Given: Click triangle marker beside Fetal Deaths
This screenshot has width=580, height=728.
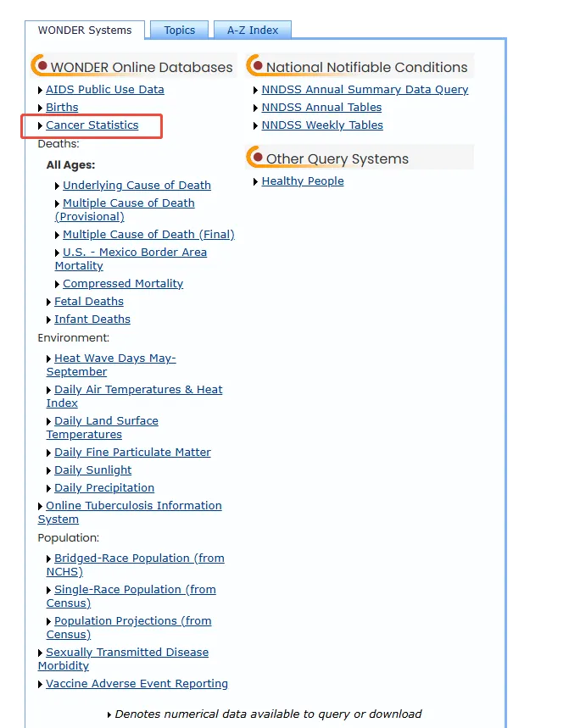Looking at the screenshot, I should point(49,303).
